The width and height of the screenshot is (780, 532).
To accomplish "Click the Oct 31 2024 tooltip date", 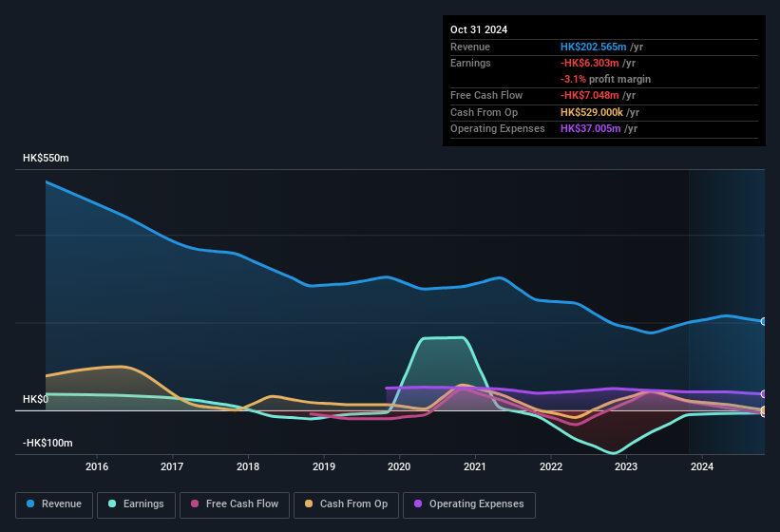I will coord(479,29).
